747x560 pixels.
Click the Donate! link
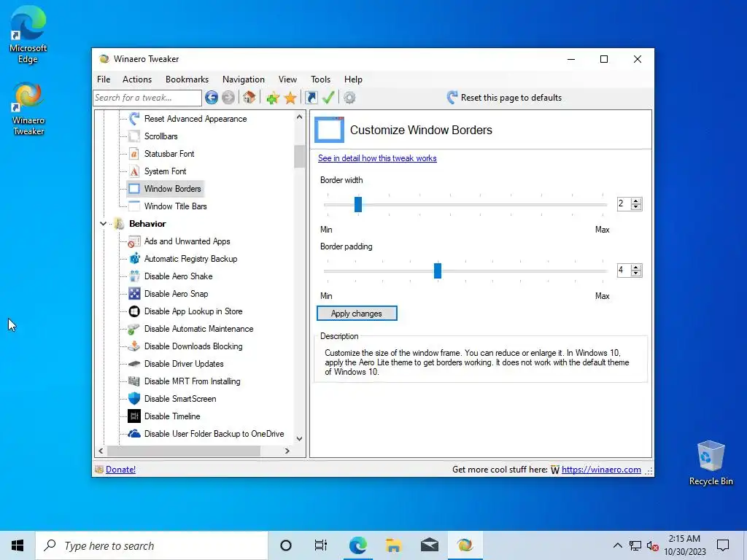coord(120,470)
